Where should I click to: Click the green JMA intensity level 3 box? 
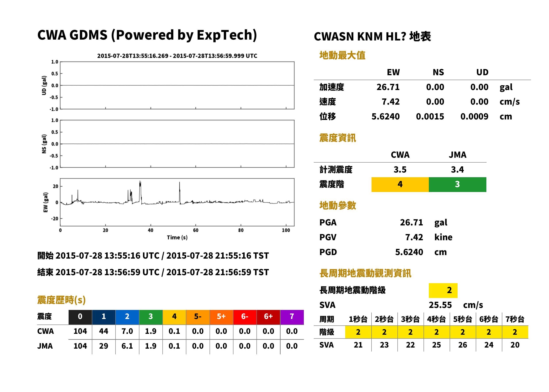[458, 184]
